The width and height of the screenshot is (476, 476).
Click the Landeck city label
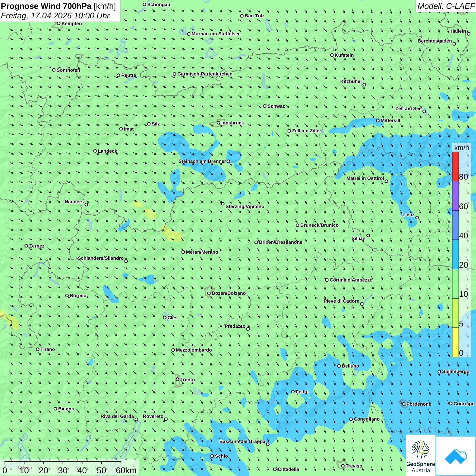coord(107,151)
